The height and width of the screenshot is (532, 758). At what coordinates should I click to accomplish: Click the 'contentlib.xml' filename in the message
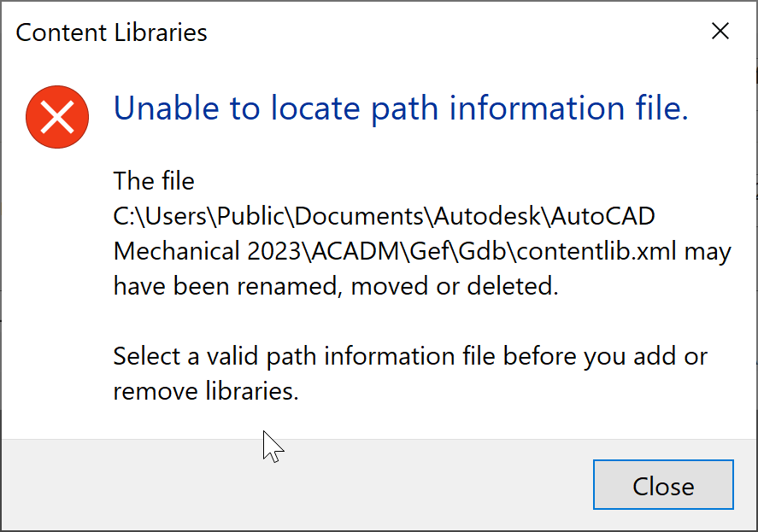[x=584, y=252]
